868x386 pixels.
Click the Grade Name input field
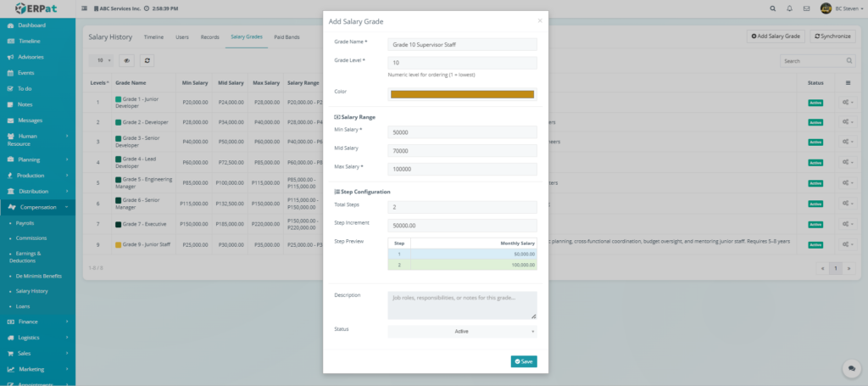[462, 44]
